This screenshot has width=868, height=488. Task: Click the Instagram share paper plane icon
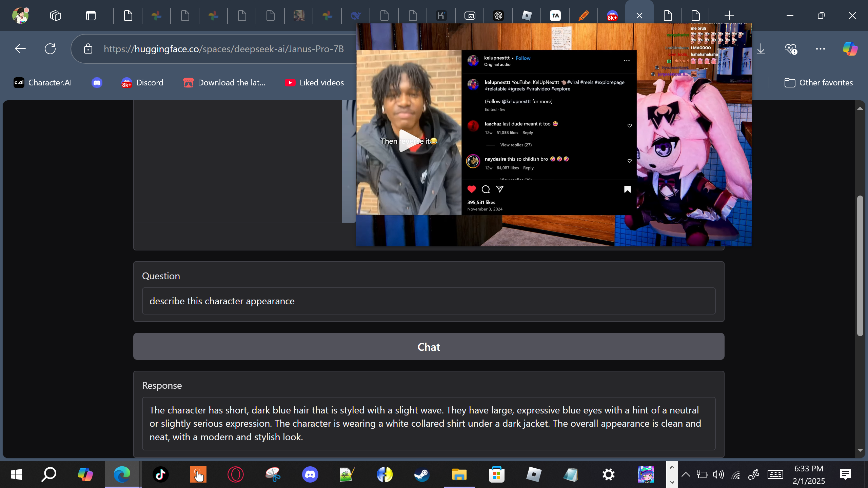pos(499,189)
